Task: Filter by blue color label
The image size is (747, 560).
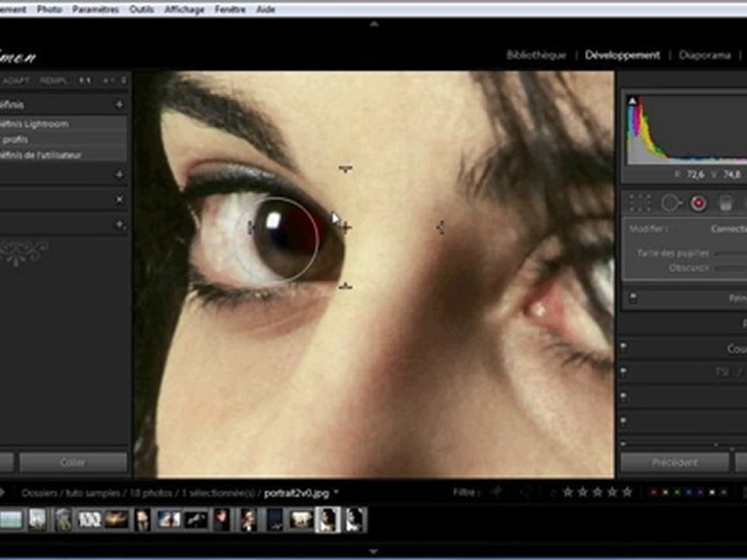Action: (x=689, y=492)
